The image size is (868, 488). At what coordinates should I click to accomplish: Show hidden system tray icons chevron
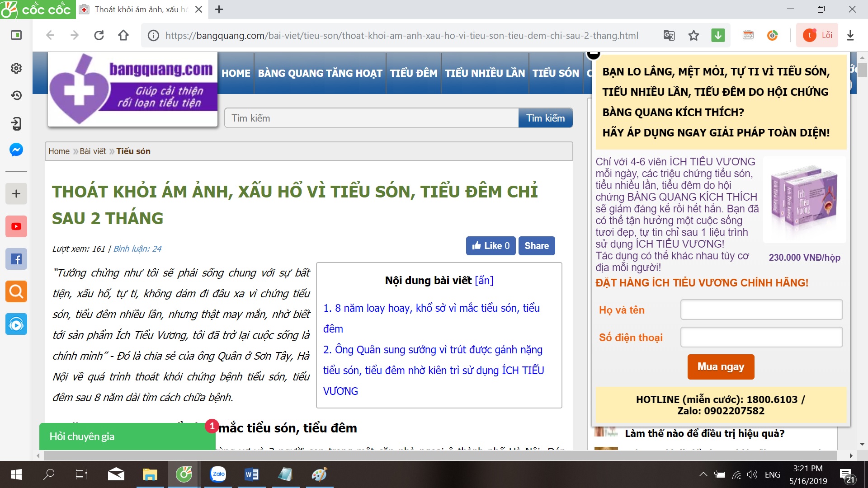tap(703, 474)
